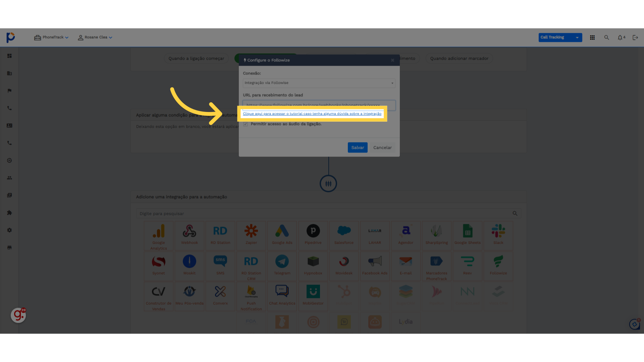The width and height of the screenshot is (644, 362).
Task: Open the red g. widget badge
Action: 18,315
